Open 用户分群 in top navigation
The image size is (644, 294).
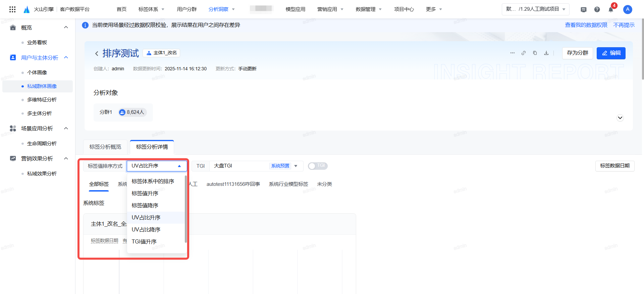point(187,9)
